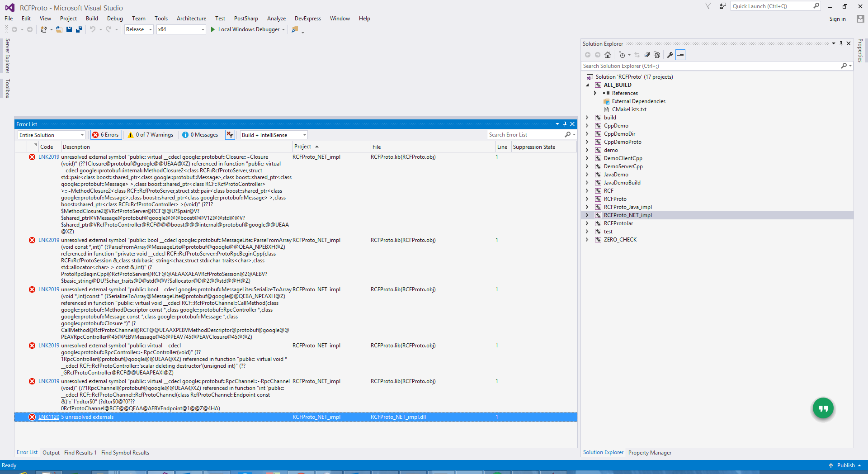Click the Sign in link
The height and width of the screenshot is (474, 868).
tap(837, 19)
